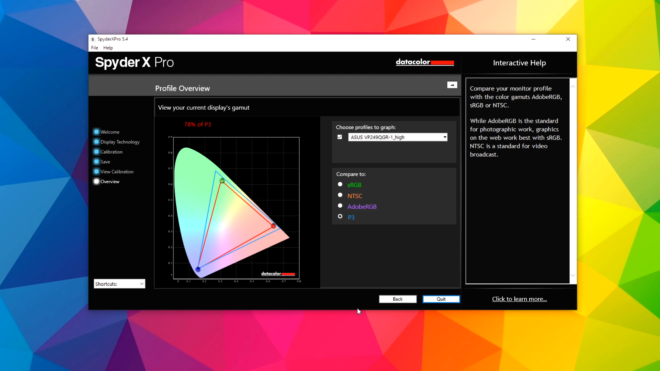
Task: Click the Welcome step indicator icon
Action: pos(96,132)
